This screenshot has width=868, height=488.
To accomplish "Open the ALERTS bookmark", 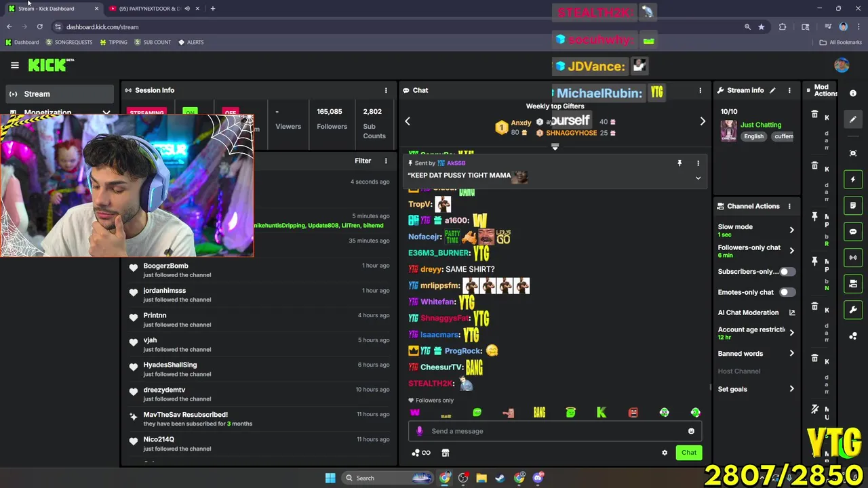I will coord(191,42).
